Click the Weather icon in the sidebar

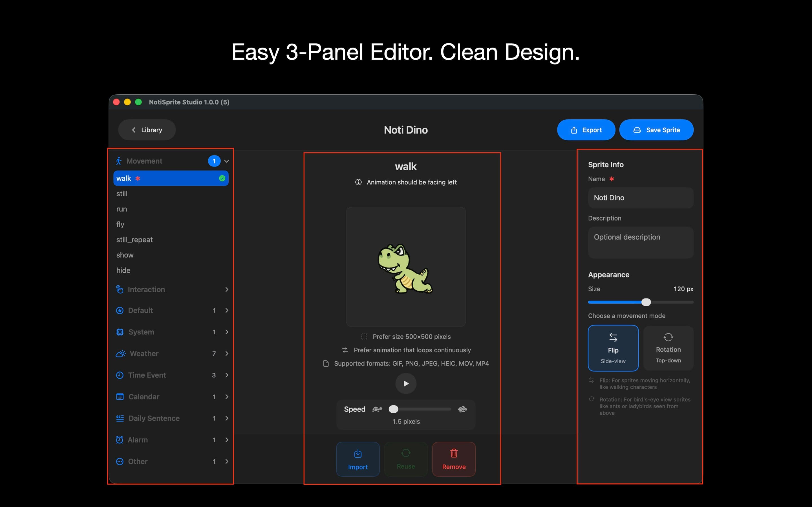[120, 353]
